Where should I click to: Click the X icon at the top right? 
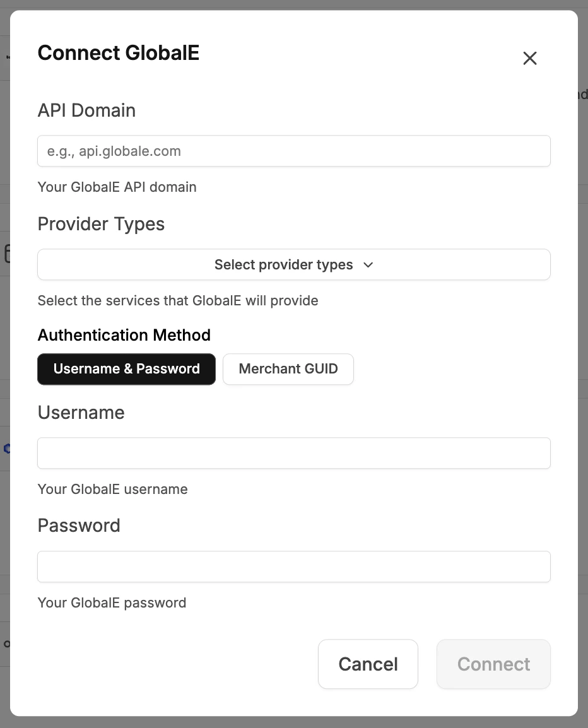point(530,58)
